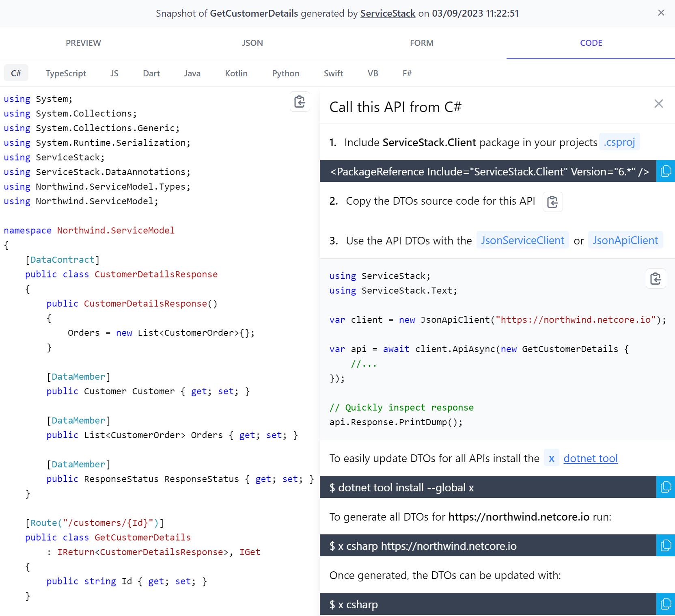Image resolution: width=675 pixels, height=616 pixels.
Task: Click 'public class GetCustomerDetails' line
Action: click(x=108, y=537)
